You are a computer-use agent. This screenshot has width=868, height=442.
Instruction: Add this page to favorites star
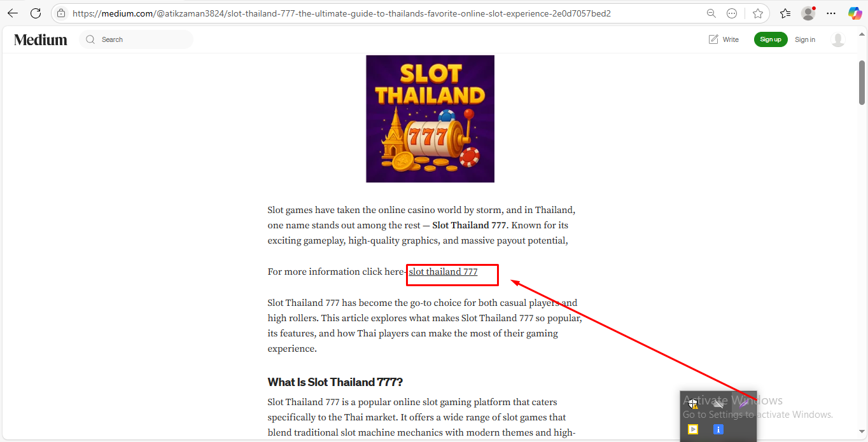[x=758, y=13]
